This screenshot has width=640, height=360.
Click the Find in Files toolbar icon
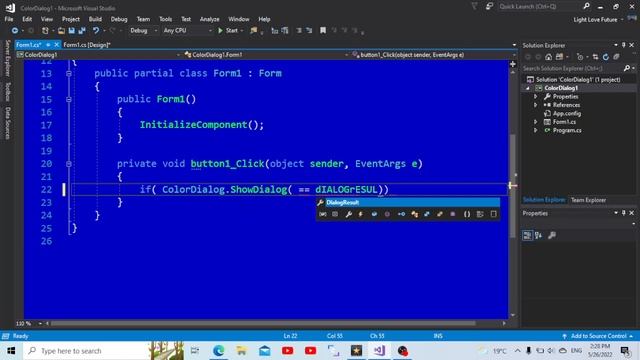point(254,31)
